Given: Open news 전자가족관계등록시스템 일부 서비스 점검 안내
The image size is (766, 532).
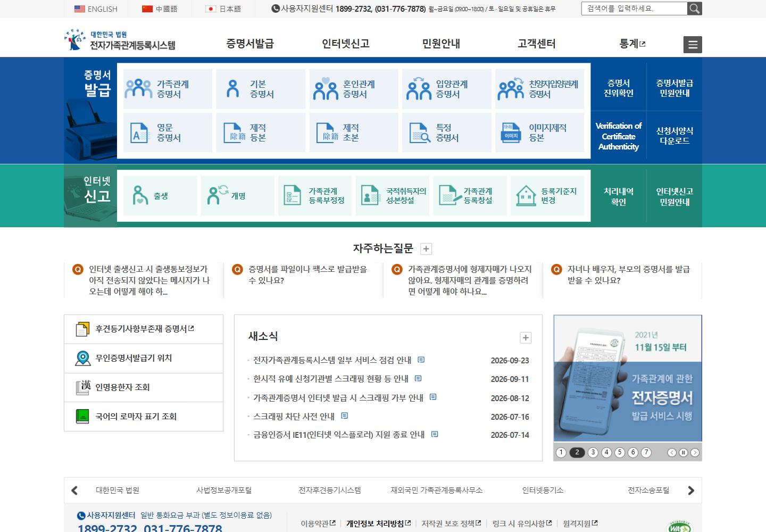Looking at the screenshot, I should (x=332, y=360).
